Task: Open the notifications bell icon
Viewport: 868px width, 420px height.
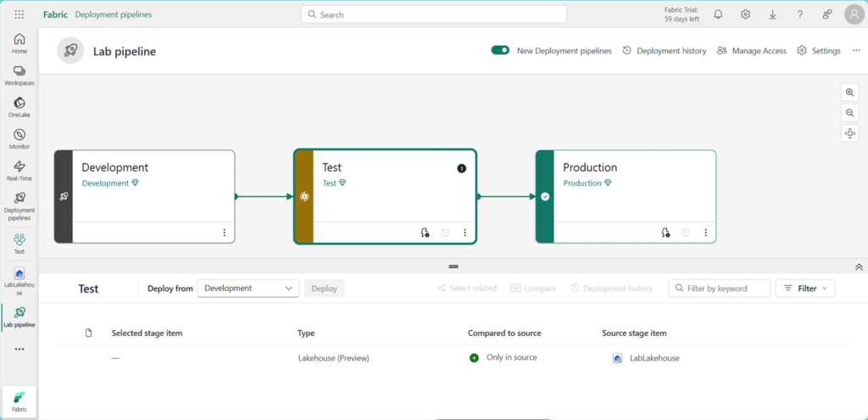Action: [x=718, y=14]
